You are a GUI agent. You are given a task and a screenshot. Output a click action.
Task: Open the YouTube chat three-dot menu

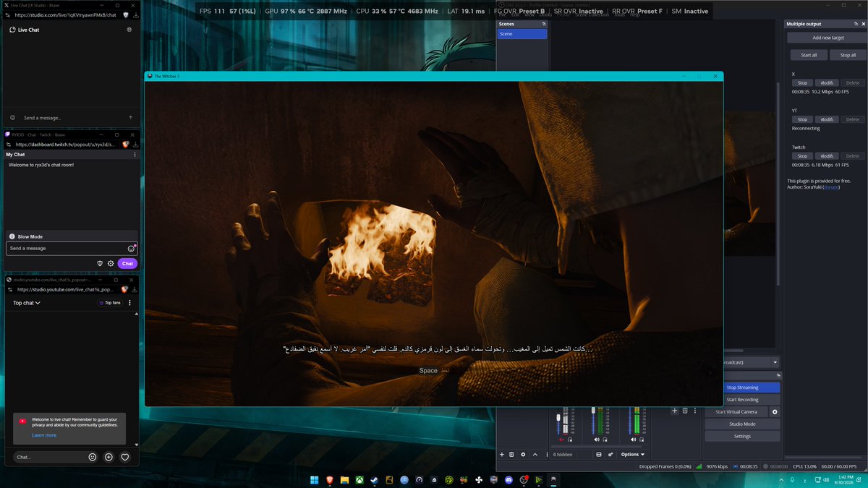coord(130,303)
